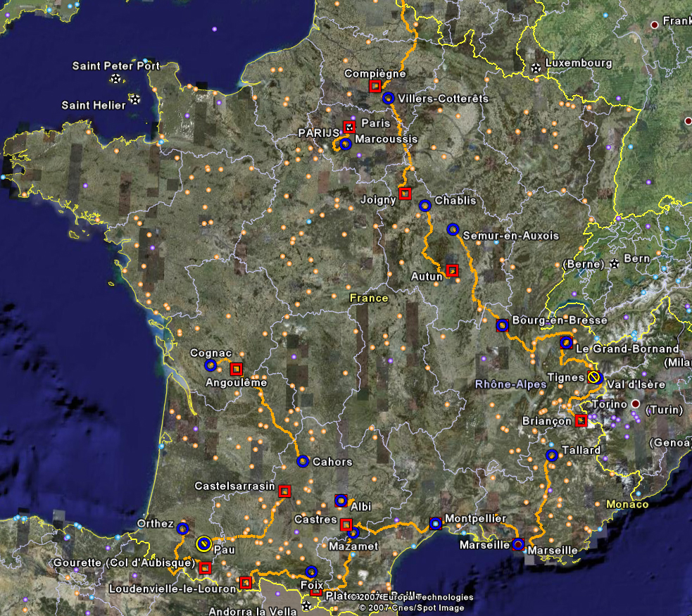The width and height of the screenshot is (692, 616).
Task: Click the Torino city dot
Action: pyautogui.click(x=636, y=404)
